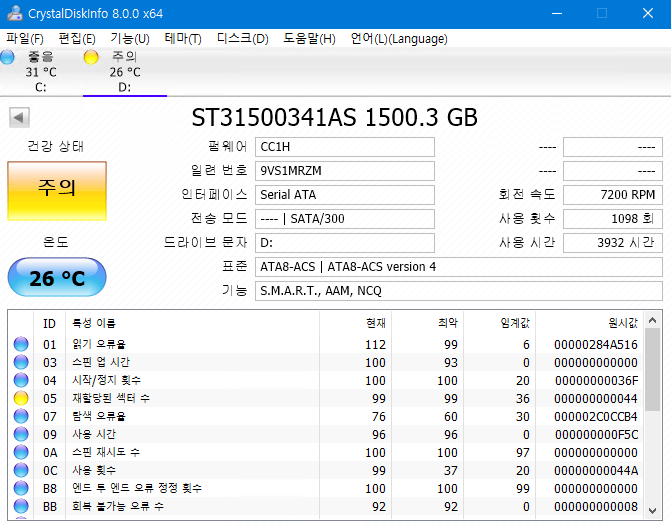Click raw value 000000000F5C

pos(596,434)
